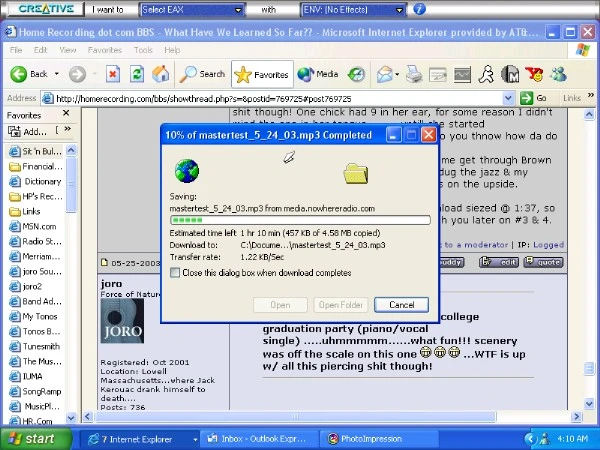Image resolution: width=600 pixels, height=450 pixels.
Task: Open the Media bar
Action: pyautogui.click(x=318, y=74)
